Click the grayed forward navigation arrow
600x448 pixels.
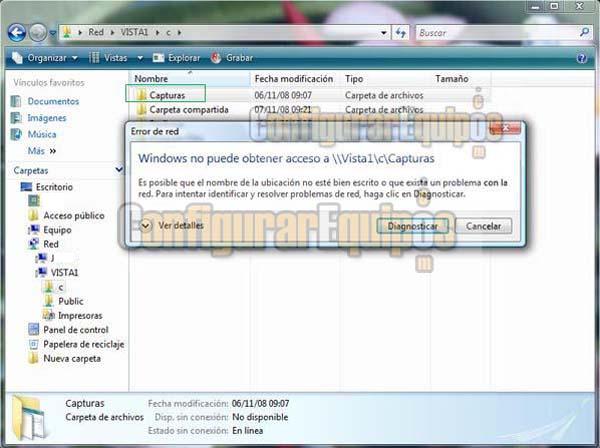[x=38, y=33]
